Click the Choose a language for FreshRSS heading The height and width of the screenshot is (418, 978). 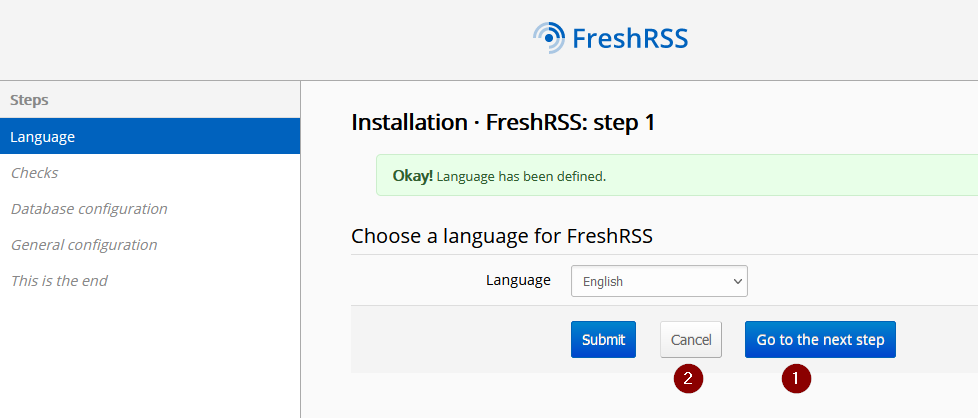pyautogui.click(x=502, y=236)
